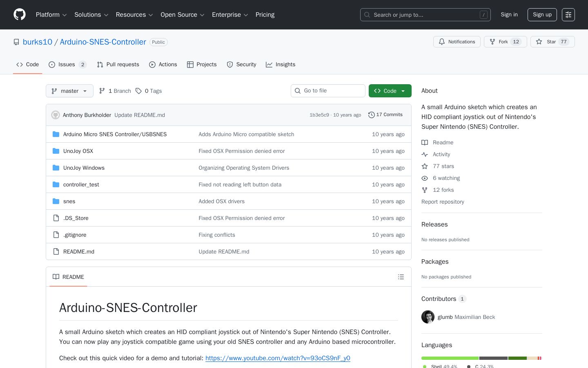Click the Arduino-SNES-Controller repository name link

(x=103, y=42)
